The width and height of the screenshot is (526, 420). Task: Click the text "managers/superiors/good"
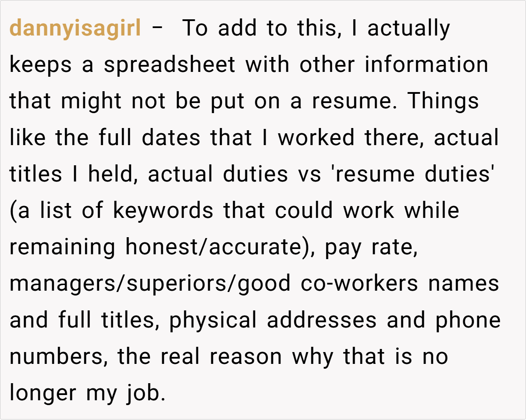[x=150, y=283]
